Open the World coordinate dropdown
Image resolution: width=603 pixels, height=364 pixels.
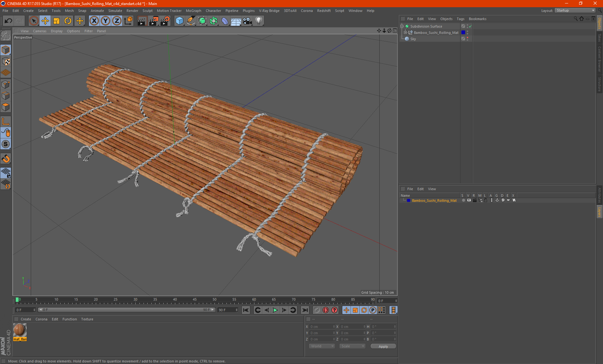(322, 346)
